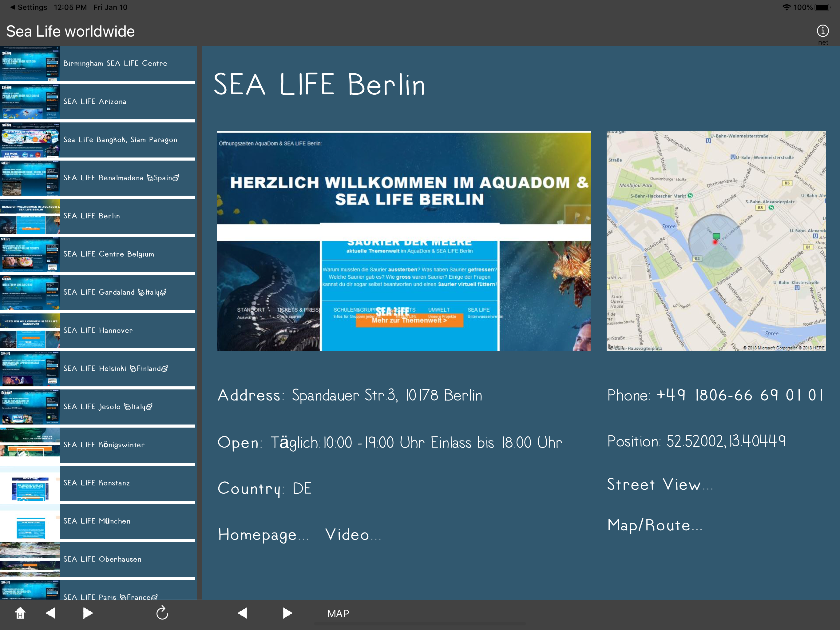Choose Sea Life Bangkok, Siam Paragon
Screen dimensions: 840x630
click(x=97, y=139)
